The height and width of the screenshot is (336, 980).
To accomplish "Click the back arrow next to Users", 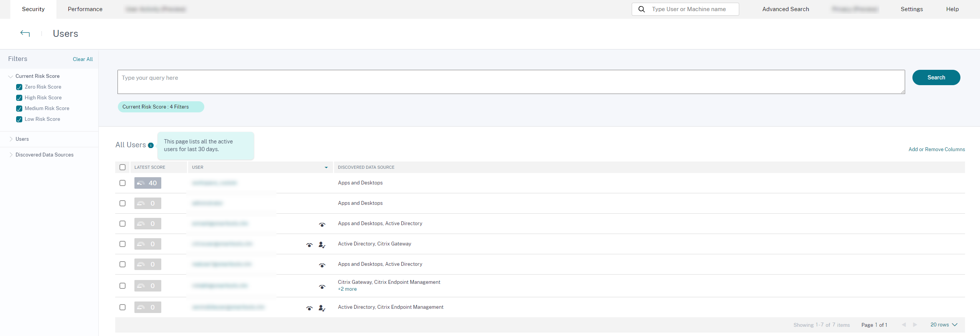I will click(x=25, y=33).
